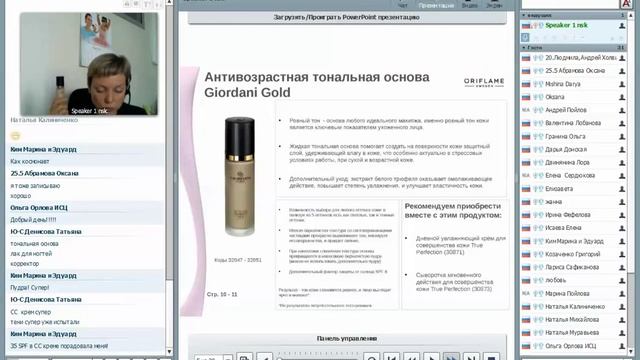Click chat message 'лак для ногтей'

click(31, 253)
